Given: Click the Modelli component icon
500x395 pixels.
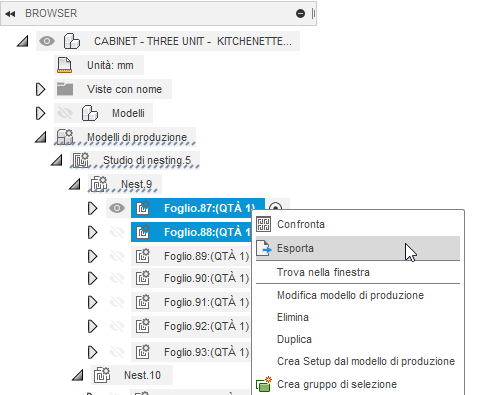Looking at the screenshot, I should coord(90,113).
